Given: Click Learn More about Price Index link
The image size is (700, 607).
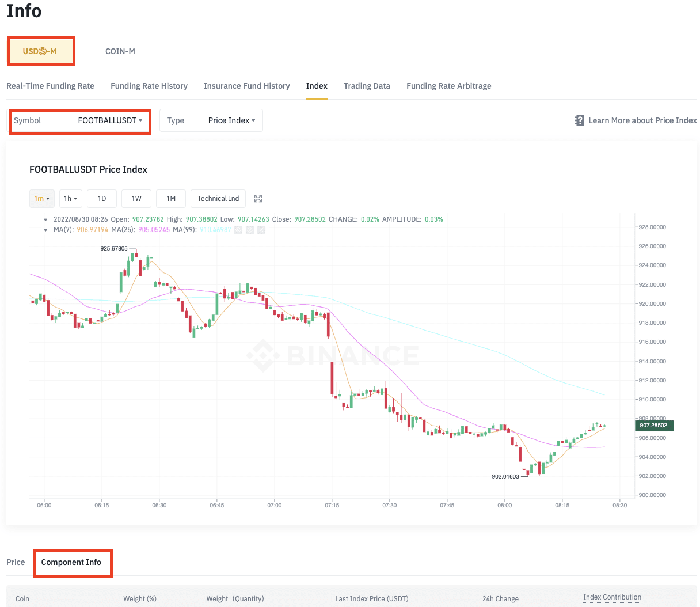Looking at the screenshot, I should (x=642, y=120).
